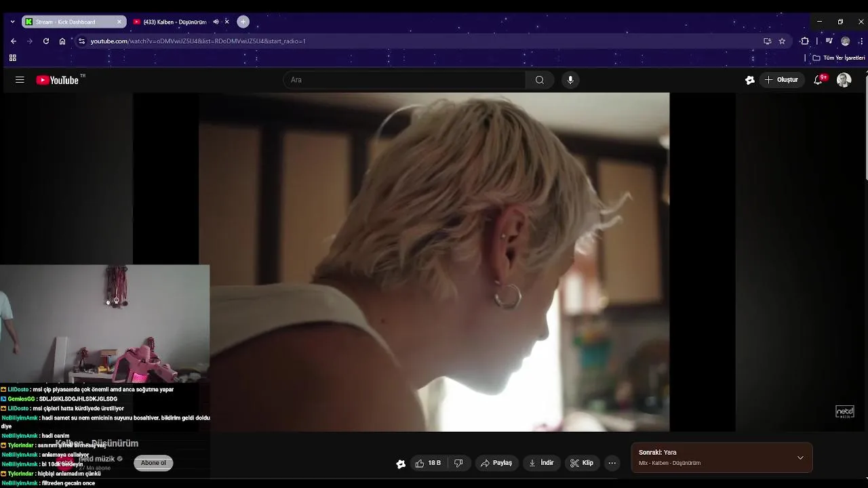868x488 pixels.
Task: Click chat message 'SDLJGIKLSDGJHLSDKJGLSDG'
Action: coord(78,399)
